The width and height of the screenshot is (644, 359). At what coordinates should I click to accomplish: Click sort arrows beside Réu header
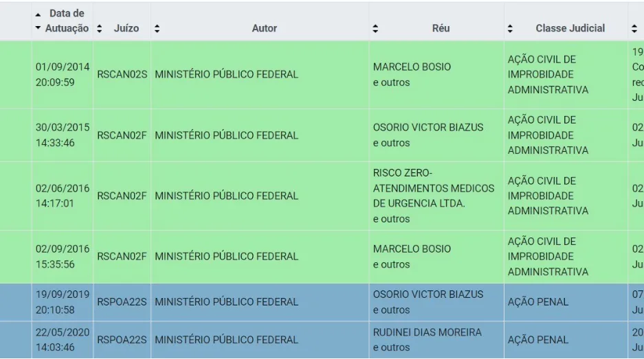(x=375, y=28)
